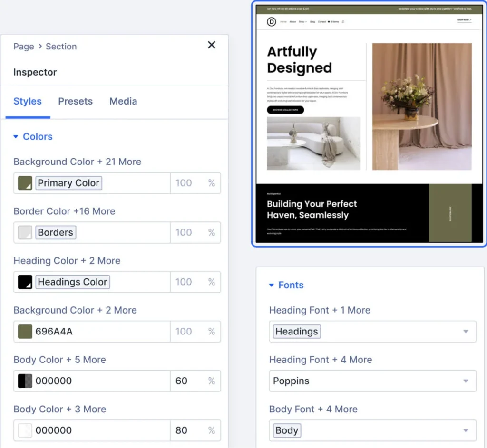Image resolution: width=487 pixels, height=448 pixels.
Task: Click the Primary Color olive swatch
Action: coord(25,183)
